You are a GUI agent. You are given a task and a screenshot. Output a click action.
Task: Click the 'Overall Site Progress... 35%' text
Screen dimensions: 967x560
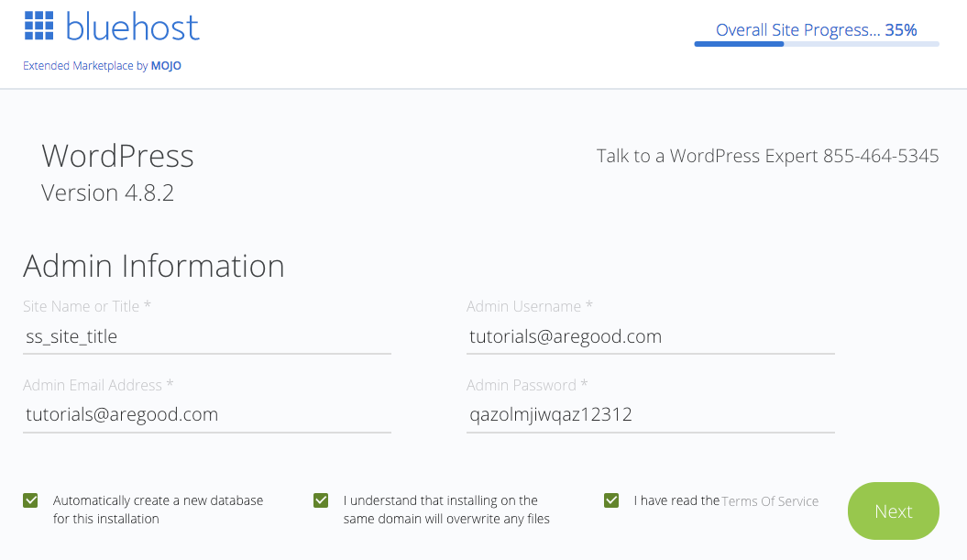click(x=816, y=29)
